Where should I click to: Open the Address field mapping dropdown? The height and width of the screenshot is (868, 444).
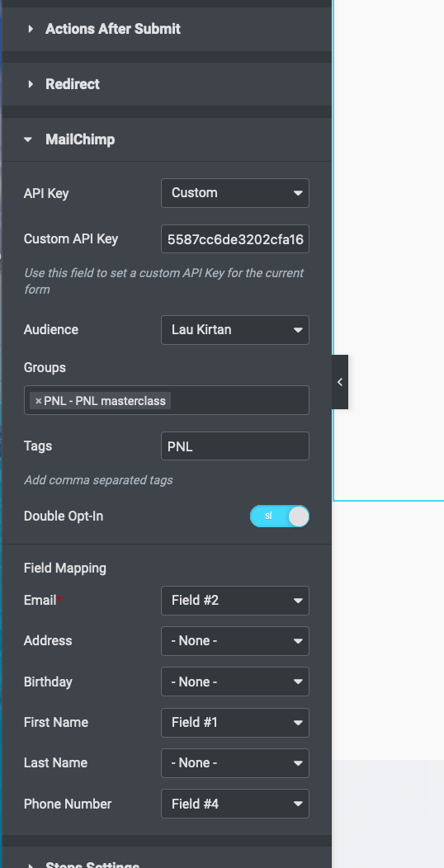[x=234, y=641]
